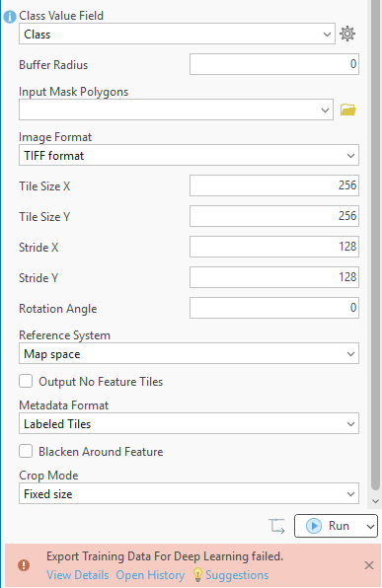This screenshot has height=588, width=382.
Task: Run the geoprocessing tool
Action: click(329, 526)
